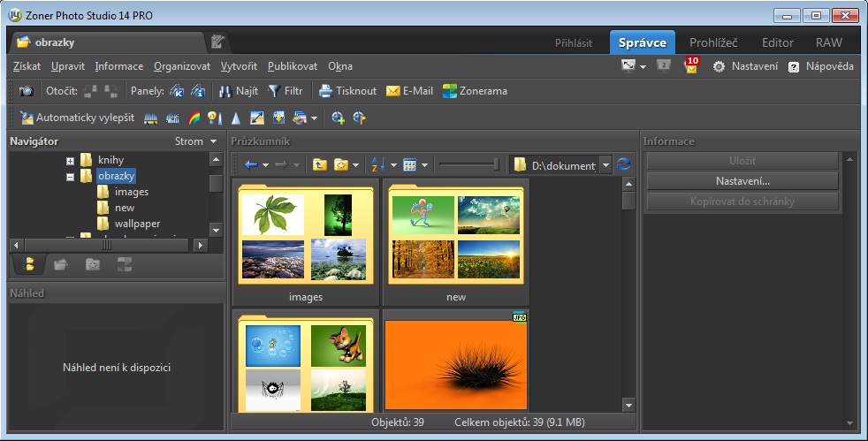Go up one folder level icon
Viewport: 868px width, 441px height.
coord(319,164)
